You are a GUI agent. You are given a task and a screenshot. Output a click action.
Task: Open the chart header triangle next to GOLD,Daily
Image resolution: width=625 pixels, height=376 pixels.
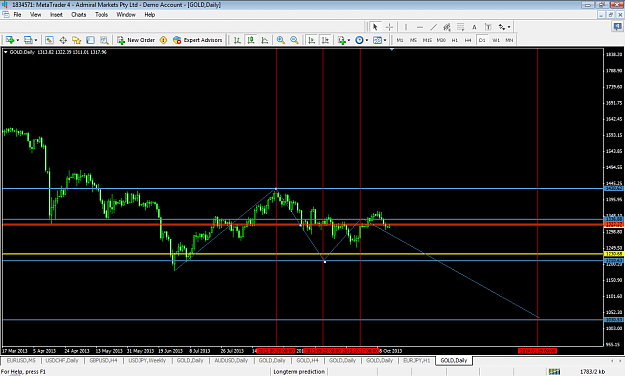coord(6,52)
